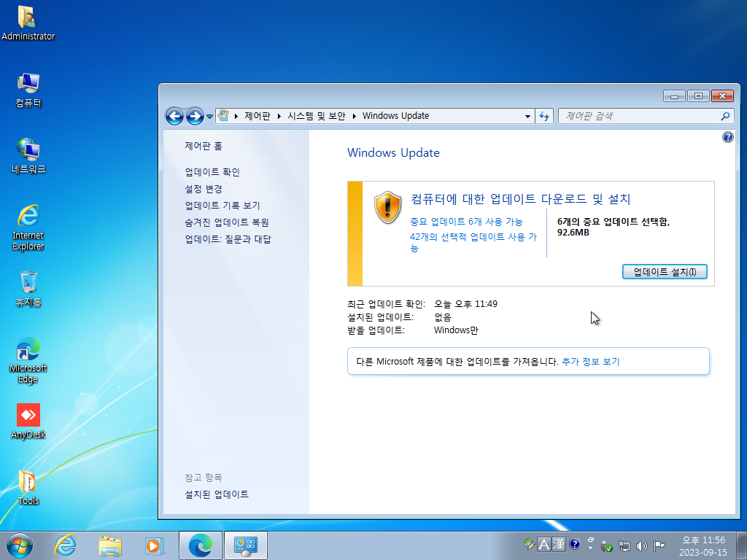The height and width of the screenshot is (560, 747).
Task: Switch to Microsoft Edge on the taskbar
Action: click(x=201, y=545)
